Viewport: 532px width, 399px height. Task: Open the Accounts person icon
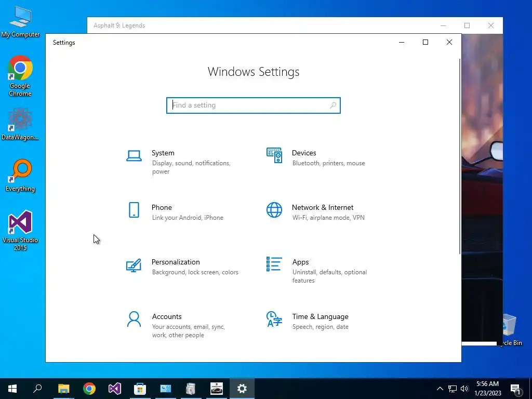(x=134, y=320)
